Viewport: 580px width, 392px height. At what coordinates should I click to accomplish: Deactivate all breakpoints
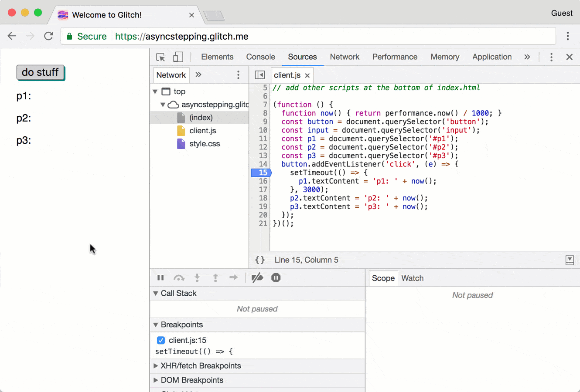tap(257, 277)
